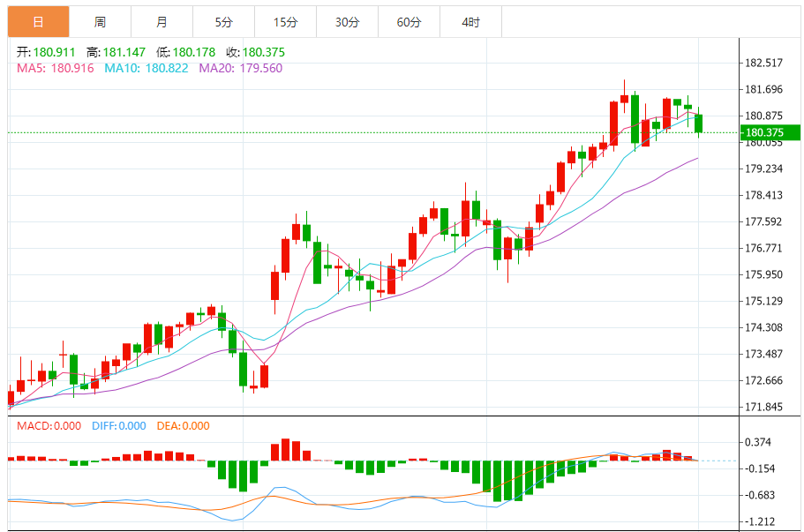Click the green 180.375 current price tag
This screenshot has width=804, height=532.
[770, 133]
